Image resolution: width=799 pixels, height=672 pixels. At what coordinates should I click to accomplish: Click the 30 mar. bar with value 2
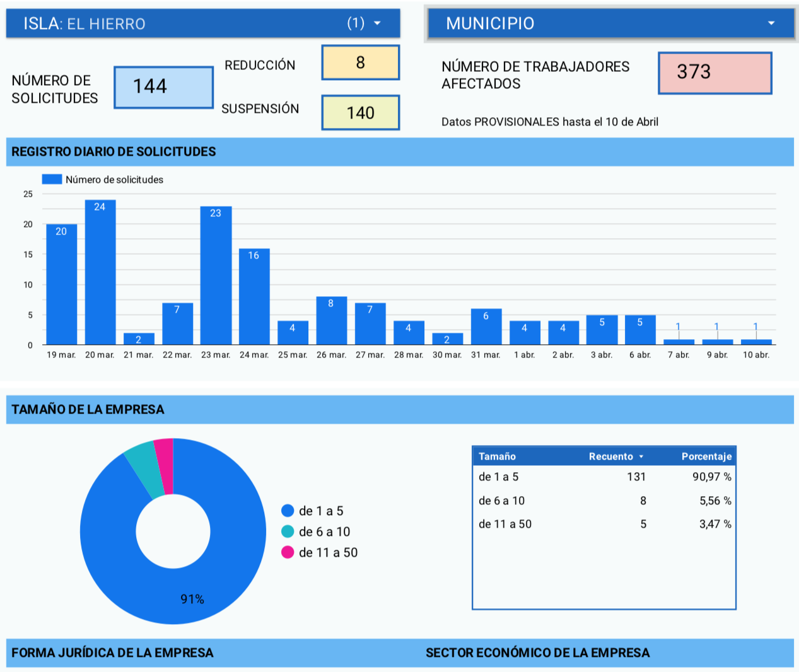point(447,339)
